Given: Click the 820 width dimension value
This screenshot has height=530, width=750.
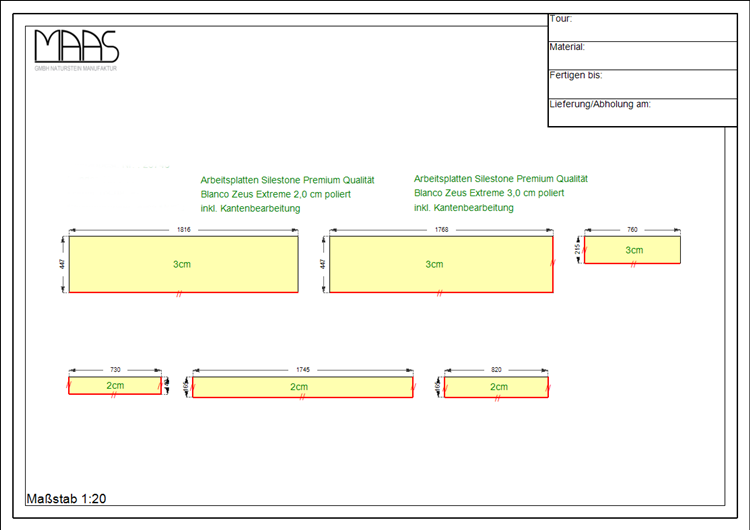Looking at the screenshot, I should 496,370.
